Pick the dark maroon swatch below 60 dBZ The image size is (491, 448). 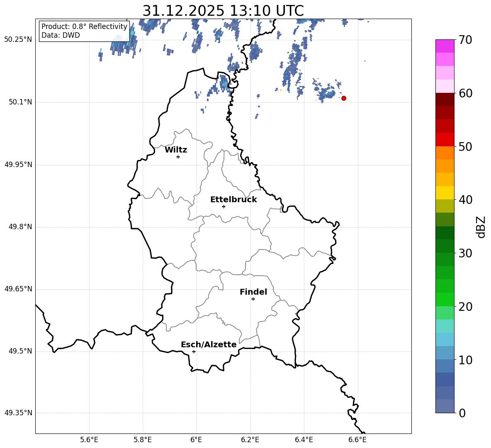point(445,99)
